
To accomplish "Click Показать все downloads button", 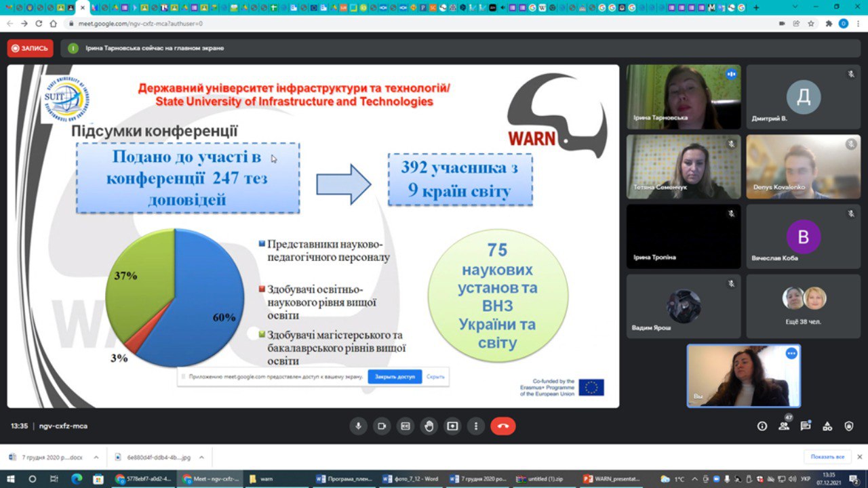I will [x=827, y=457].
